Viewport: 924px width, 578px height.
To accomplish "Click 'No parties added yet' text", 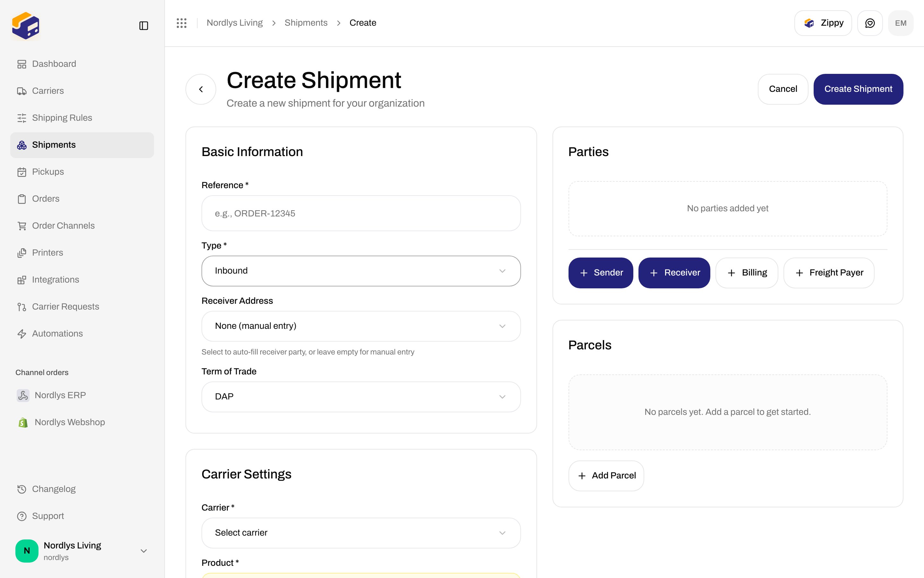I will click(727, 208).
